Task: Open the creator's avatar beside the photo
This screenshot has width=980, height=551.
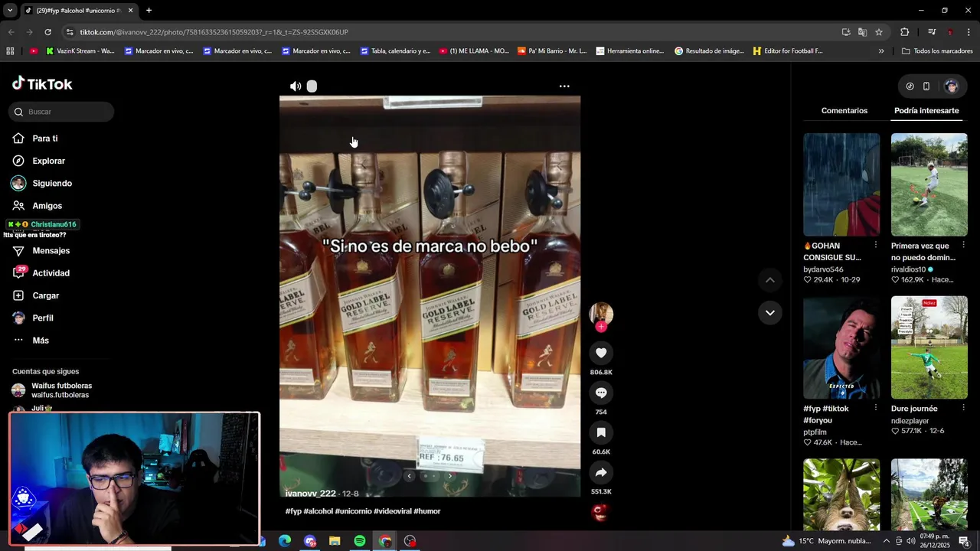Action: (601, 313)
